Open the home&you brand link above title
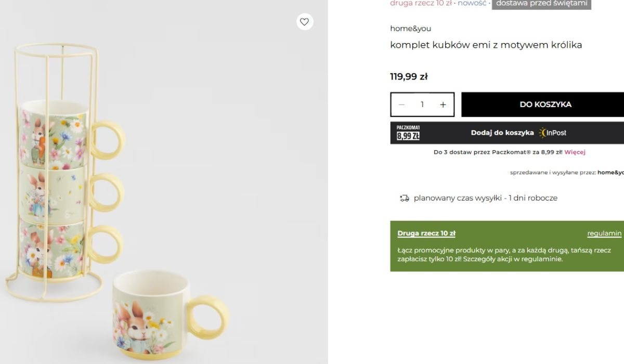The width and height of the screenshot is (624, 364). pos(410,29)
